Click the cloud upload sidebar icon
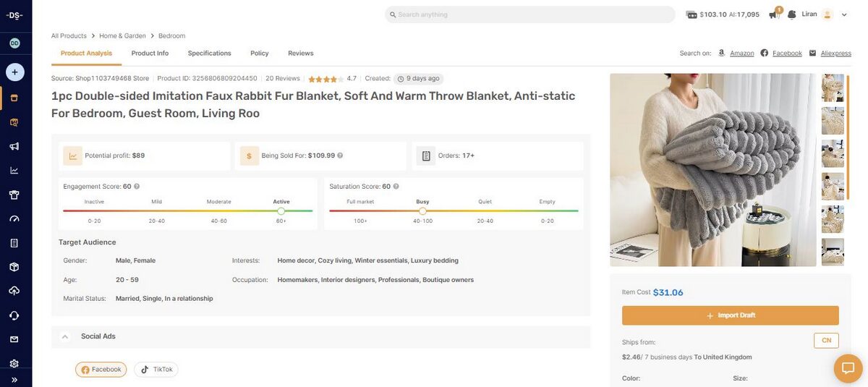Viewport: 868px width, 387px height. pyautogui.click(x=14, y=291)
